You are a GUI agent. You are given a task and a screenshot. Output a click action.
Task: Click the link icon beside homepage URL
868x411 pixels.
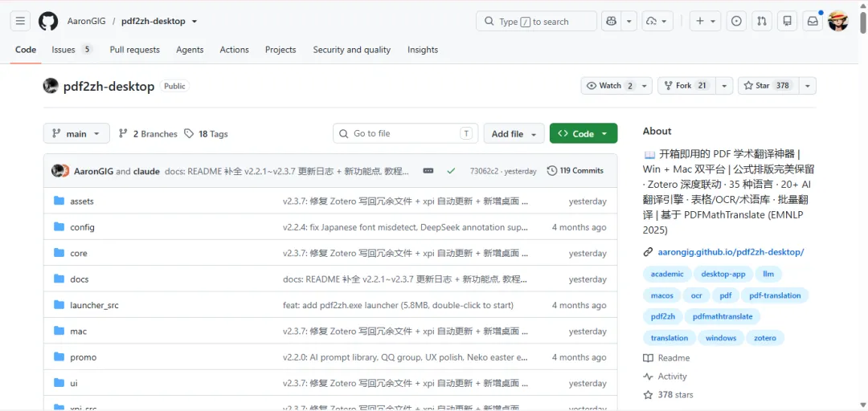[649, 252]
